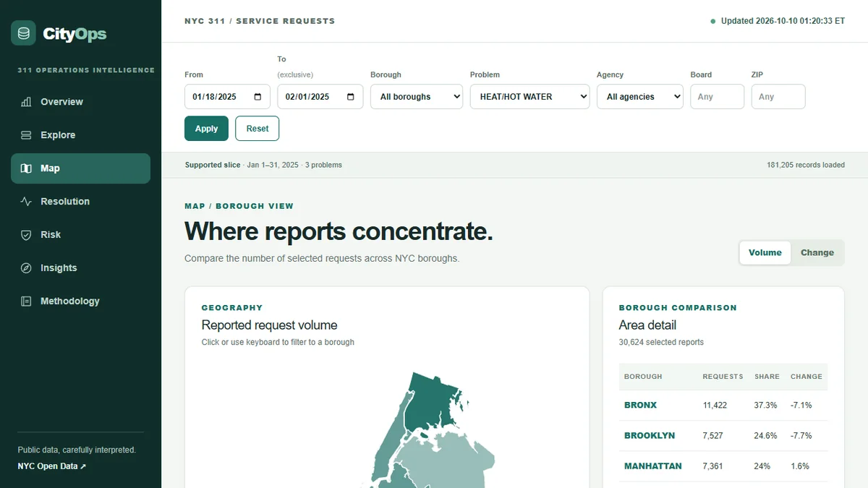Select the Map navigation item

click(80, 168)
